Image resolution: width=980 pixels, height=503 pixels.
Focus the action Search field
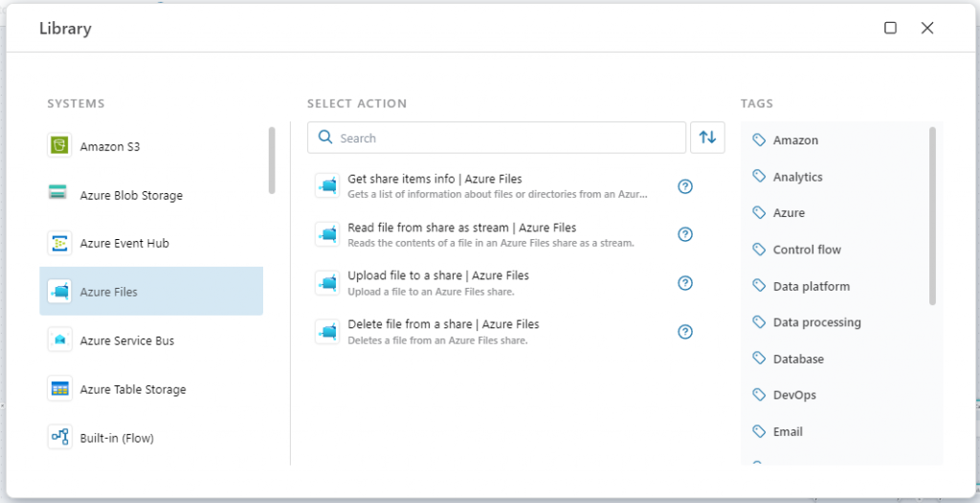point(497,138)
